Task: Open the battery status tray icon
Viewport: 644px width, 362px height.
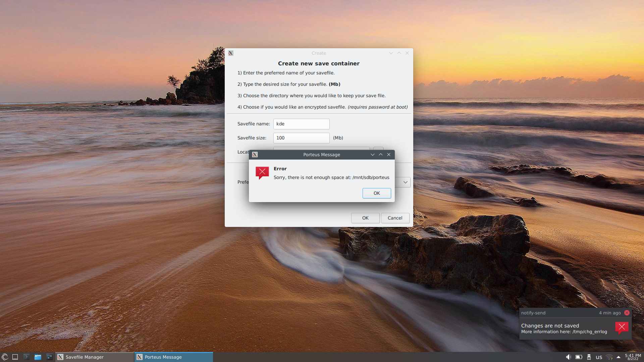Action: (x=579, y=357)
